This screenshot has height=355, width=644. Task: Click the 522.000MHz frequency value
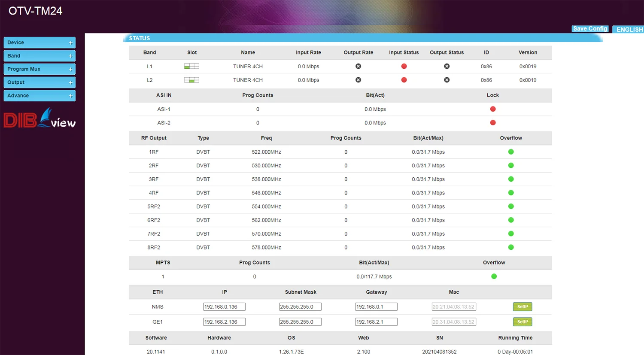(x=266, y=152)
